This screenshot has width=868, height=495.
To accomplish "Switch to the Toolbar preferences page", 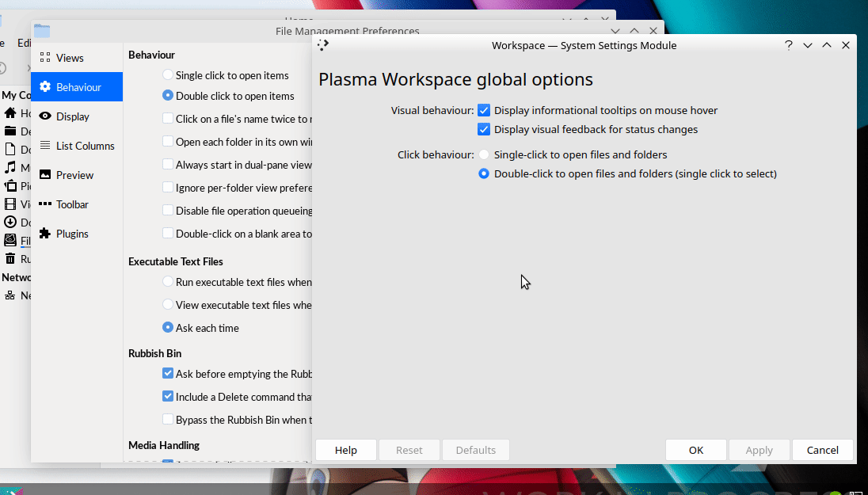I will click(x=77, y=204).
